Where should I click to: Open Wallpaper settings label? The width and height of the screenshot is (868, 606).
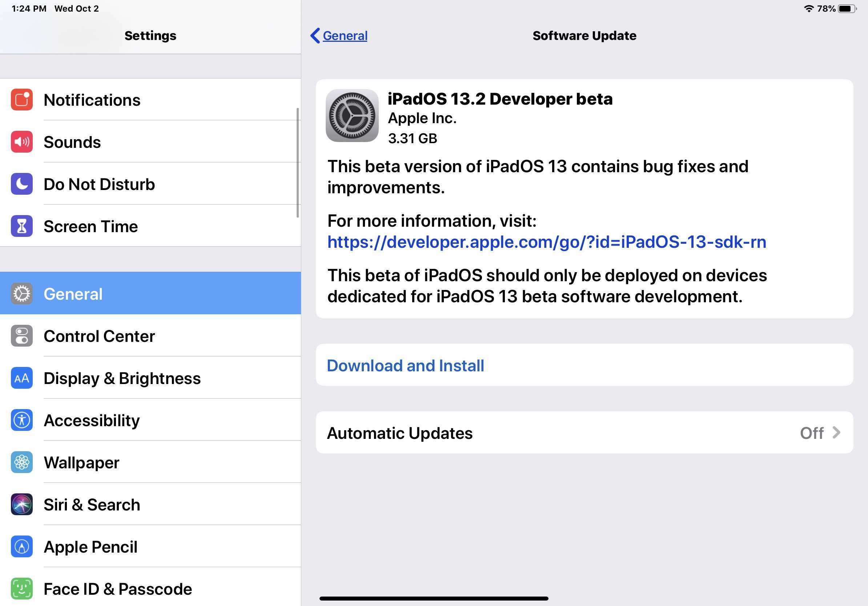[81, 462]
